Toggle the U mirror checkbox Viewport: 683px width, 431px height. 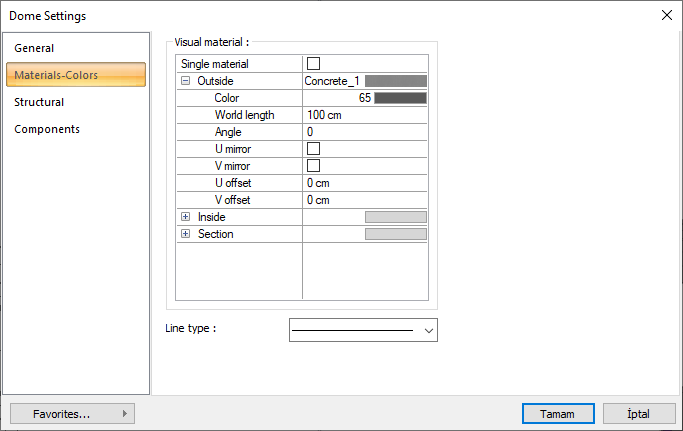[x=313, y=149]
